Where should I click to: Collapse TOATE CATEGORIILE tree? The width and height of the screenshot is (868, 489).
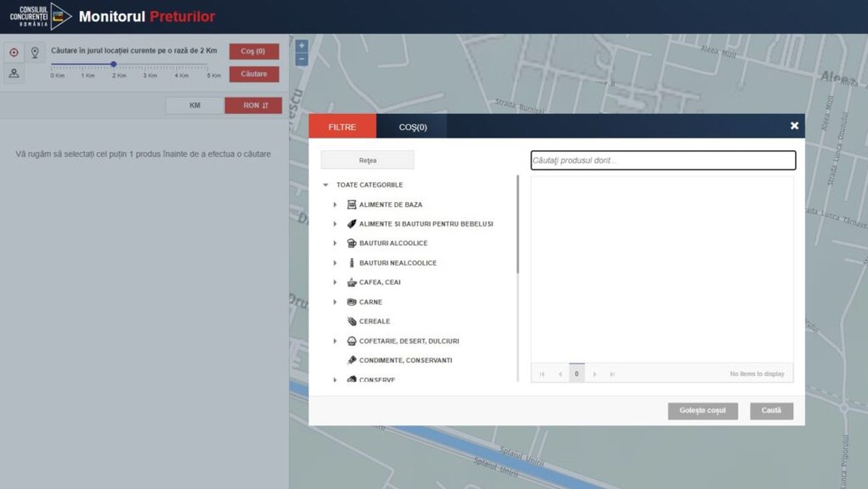pos(324,185)
